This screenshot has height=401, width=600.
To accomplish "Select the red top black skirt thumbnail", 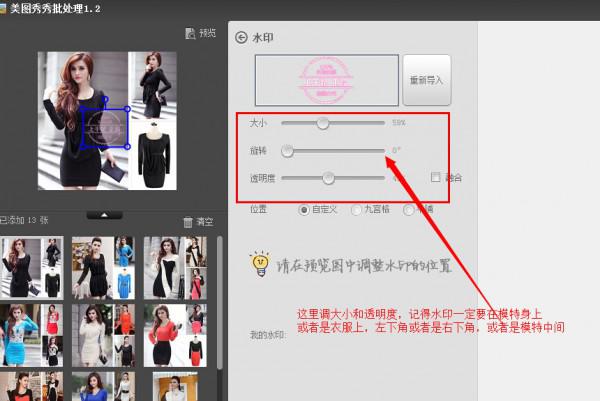I will pyautogui.click(x=175, y=336).
